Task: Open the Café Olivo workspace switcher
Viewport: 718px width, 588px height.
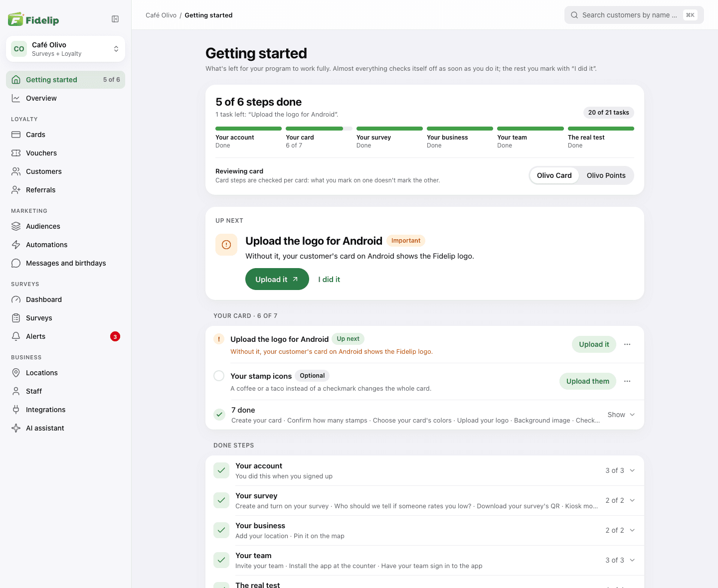Action: 65,49
